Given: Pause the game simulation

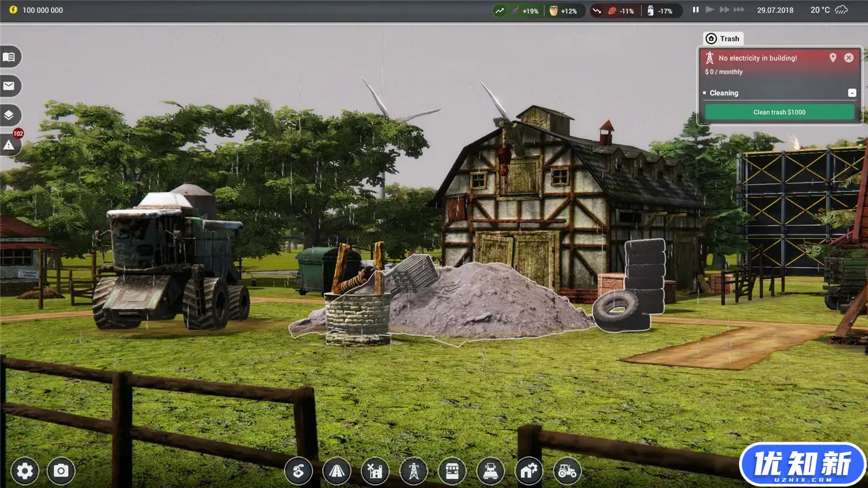Looking at the screenshot, I should (695, 9).
